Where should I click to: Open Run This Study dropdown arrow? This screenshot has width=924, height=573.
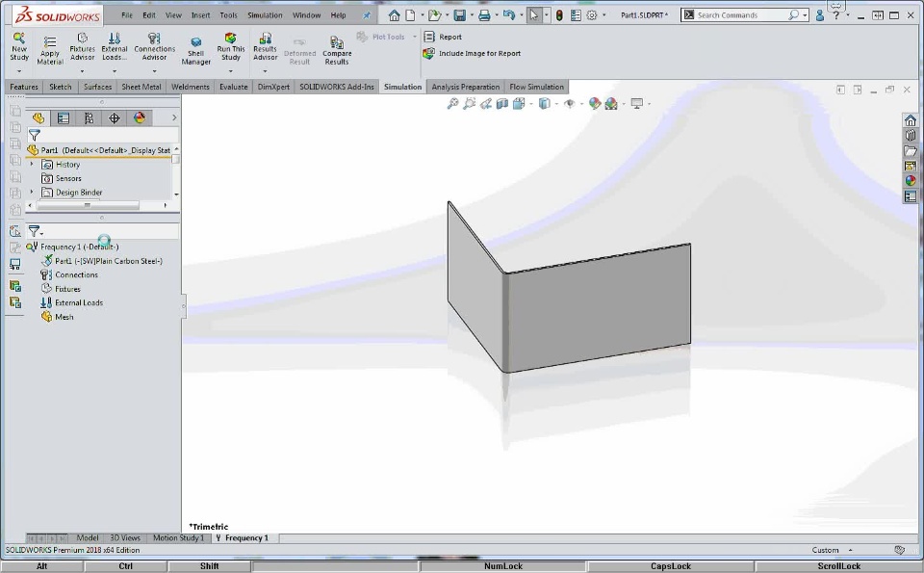pyautogui.click(x=230, y=71)
